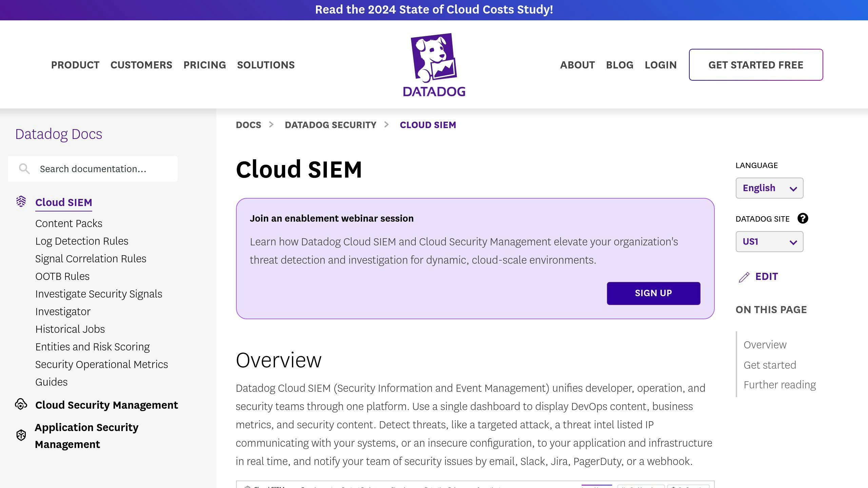Screen dimensions: 868x488
Task: Click the EDIT page link
Action: (x=767, y=277)
